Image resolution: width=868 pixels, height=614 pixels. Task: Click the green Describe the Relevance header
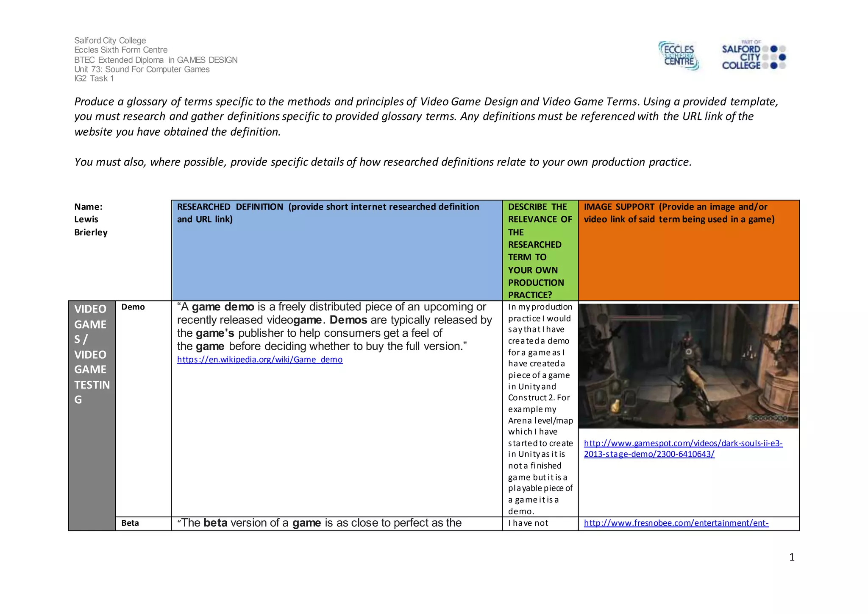tap(540, 250)
